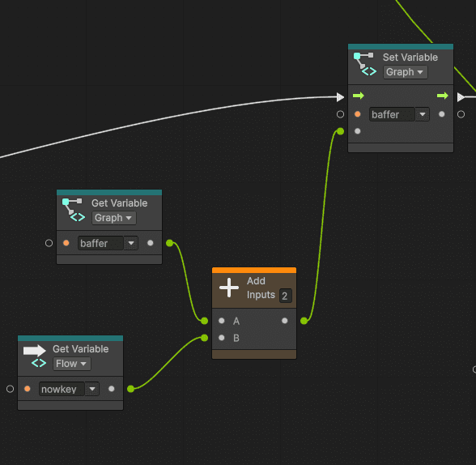The height and width of the screenshot is (465, 476).
Task: Click the white control input triangle port
Action: (x=340, y=97)
